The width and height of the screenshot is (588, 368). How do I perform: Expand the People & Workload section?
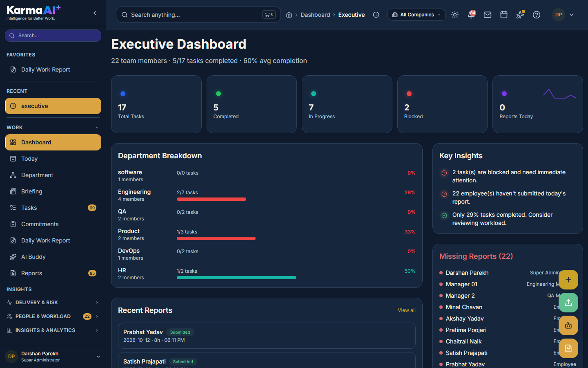53,316
